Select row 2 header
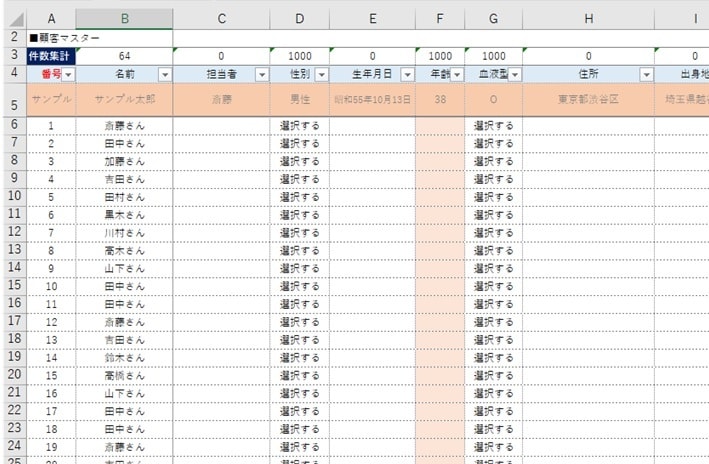Image resolution: width=709 pixels, height=464 pixels. click(x=15, y=38)
